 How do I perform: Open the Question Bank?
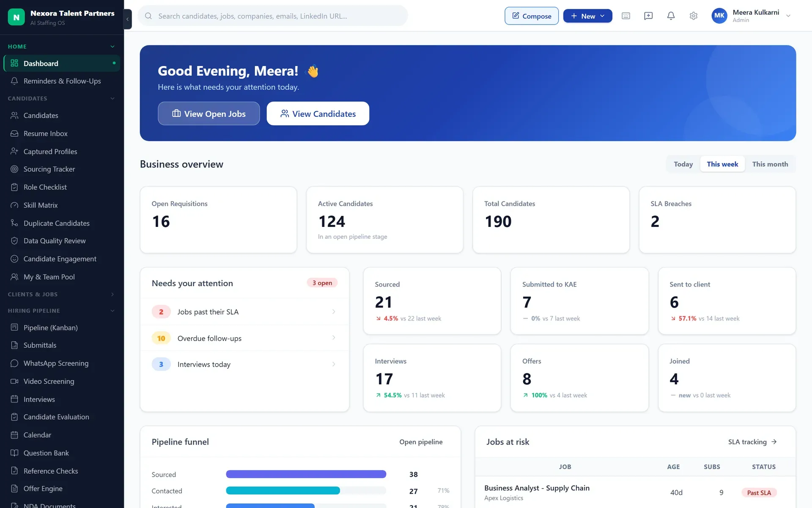click(x=62, y=453)
